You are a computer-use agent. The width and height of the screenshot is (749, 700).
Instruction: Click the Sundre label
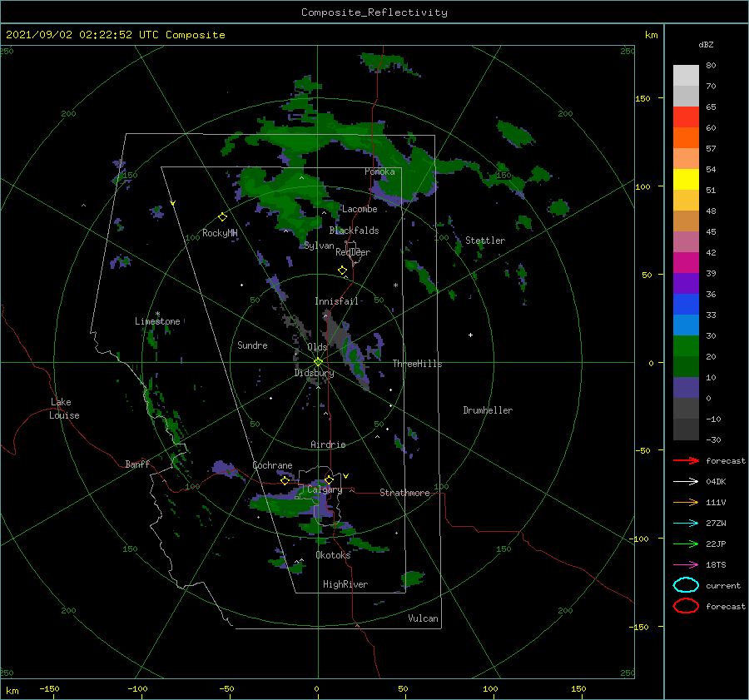[252, 345]
